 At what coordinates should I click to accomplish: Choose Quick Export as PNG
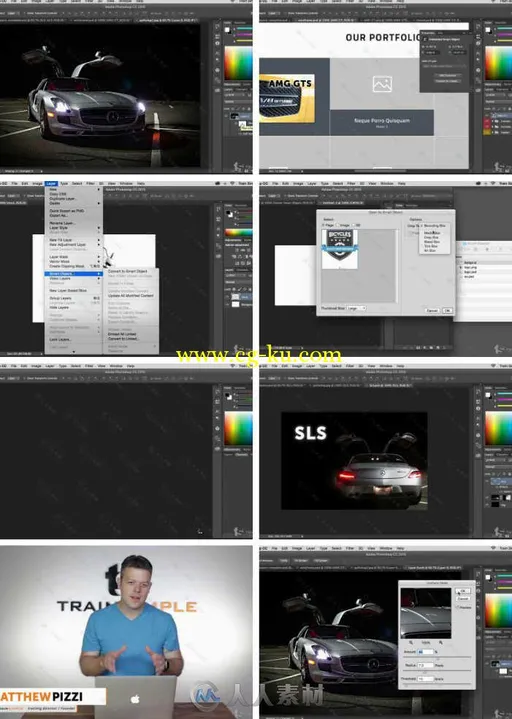coord(73,211)
